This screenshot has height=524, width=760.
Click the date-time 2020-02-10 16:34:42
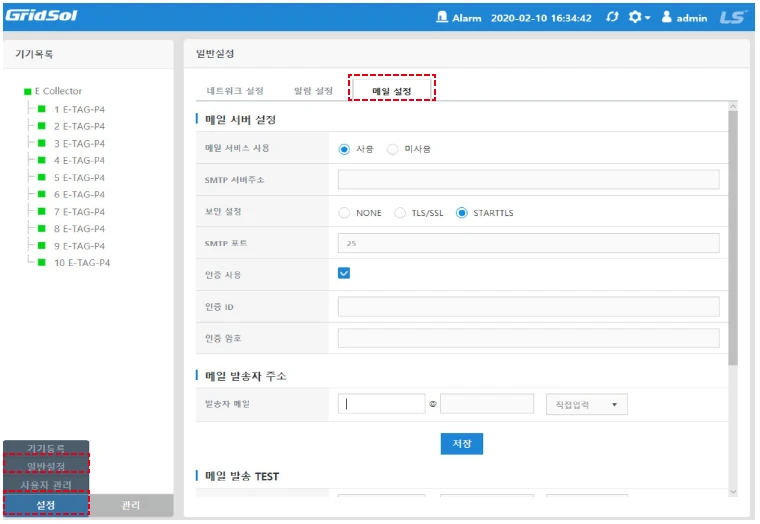tap(541, 18)
